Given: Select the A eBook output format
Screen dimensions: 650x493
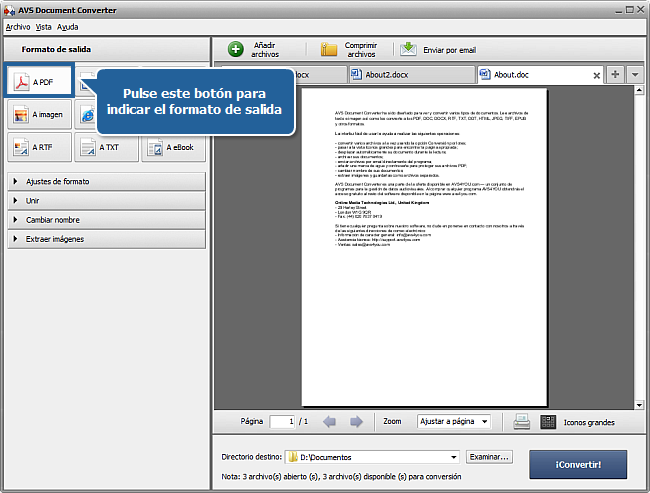Looking at the screenshot, I should click(173, 147).
